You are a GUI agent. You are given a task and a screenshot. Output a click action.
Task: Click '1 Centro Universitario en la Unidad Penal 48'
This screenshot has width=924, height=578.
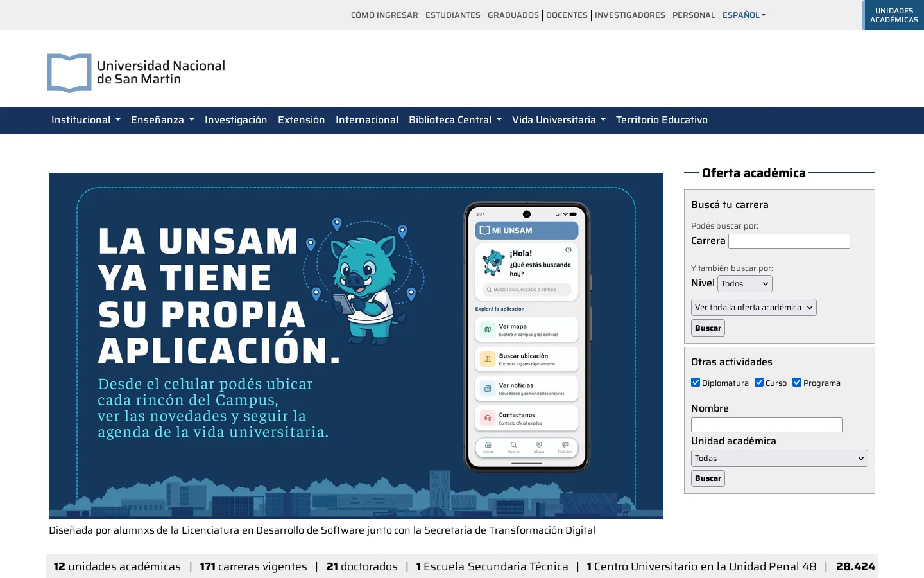click(x=701, y=566)
